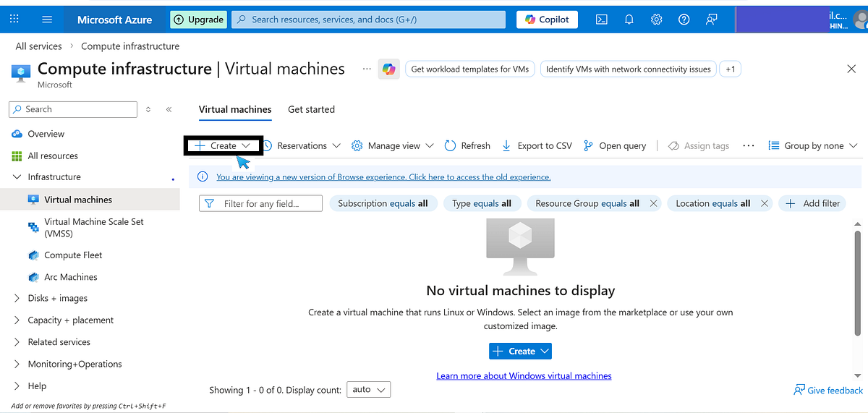Open the top bar feedback icon
The height and width of the screenshot is (413, 868).
tap(711, 20)
